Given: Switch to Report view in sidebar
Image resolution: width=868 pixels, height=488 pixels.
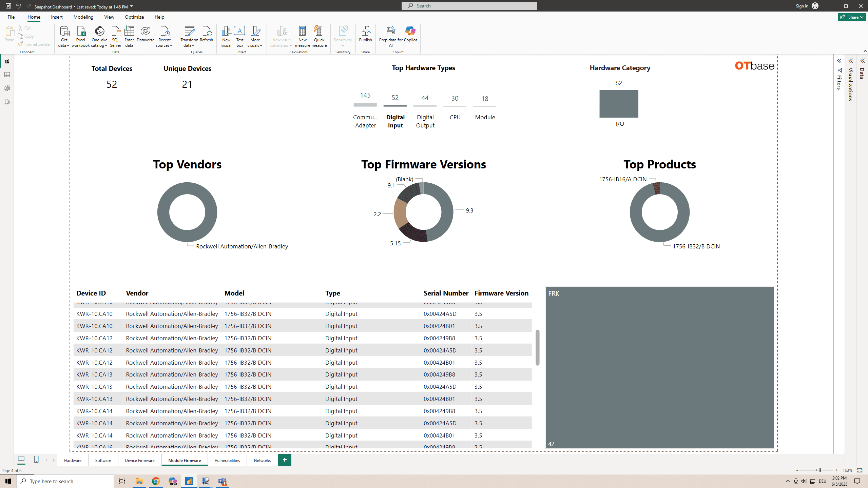Looking at the screenshot, I should [x=7, y=61].
